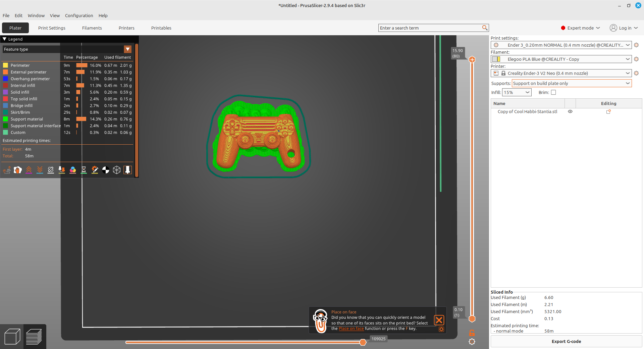Viewport: 644px width, 349px height.
Task: Toggle center of gravity marker icon
Action: pyautogui.click(x=106, y=170)
